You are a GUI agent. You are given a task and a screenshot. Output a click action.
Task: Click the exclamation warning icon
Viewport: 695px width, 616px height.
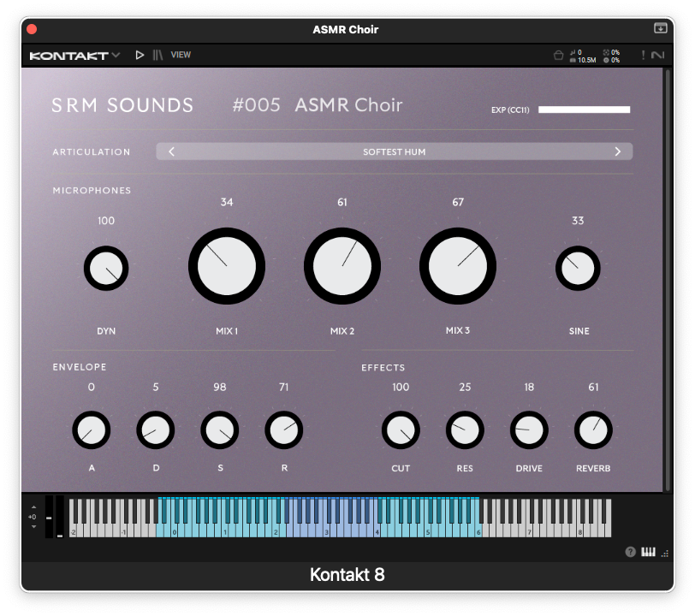point(643,56)
